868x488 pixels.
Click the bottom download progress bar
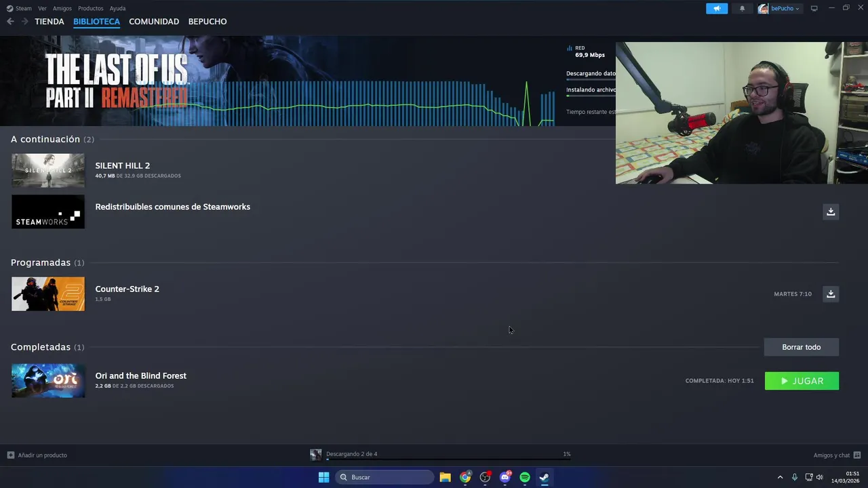pyautogui.click(x=448, y=460)
